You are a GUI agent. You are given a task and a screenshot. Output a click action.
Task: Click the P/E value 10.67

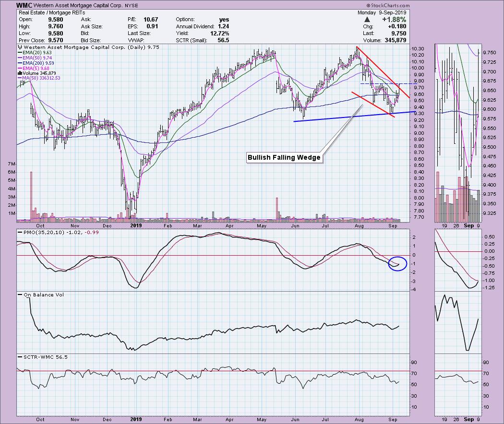click(x=151, y=20)
